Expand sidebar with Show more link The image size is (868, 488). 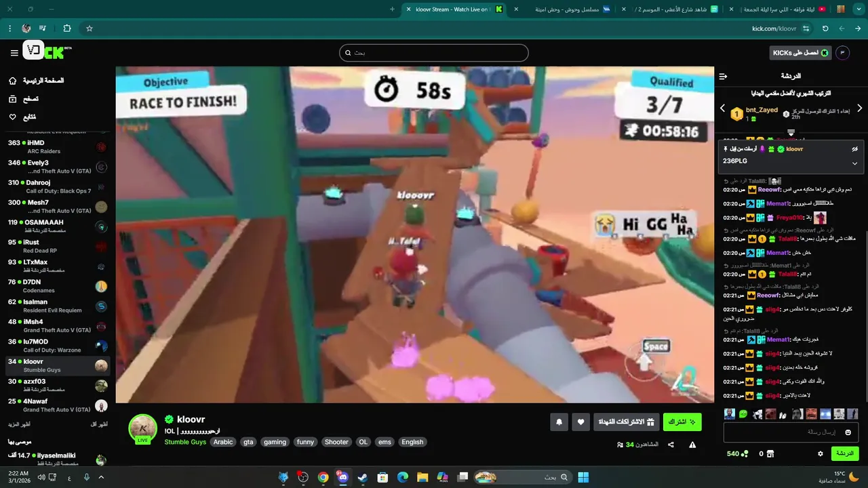coord(18,424)
